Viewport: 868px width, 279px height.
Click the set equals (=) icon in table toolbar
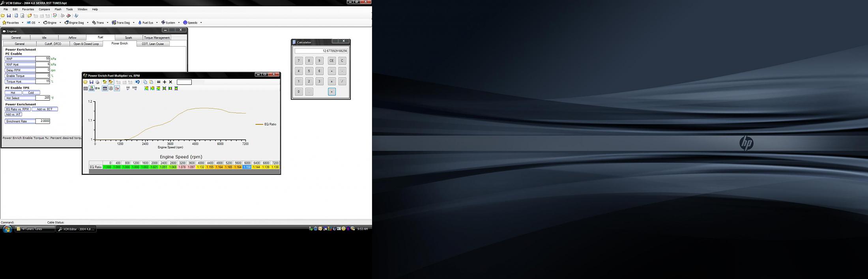click(159, 82)
